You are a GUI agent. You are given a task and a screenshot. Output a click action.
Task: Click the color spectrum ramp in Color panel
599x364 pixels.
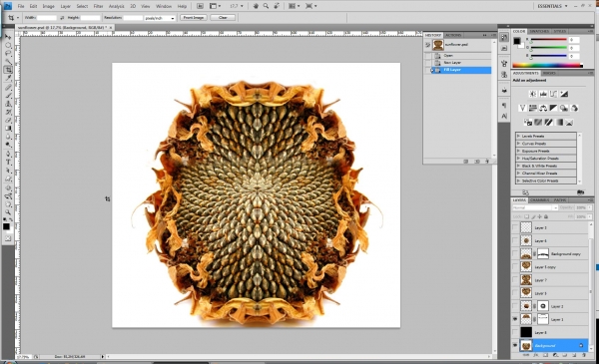tap(548, 65)
